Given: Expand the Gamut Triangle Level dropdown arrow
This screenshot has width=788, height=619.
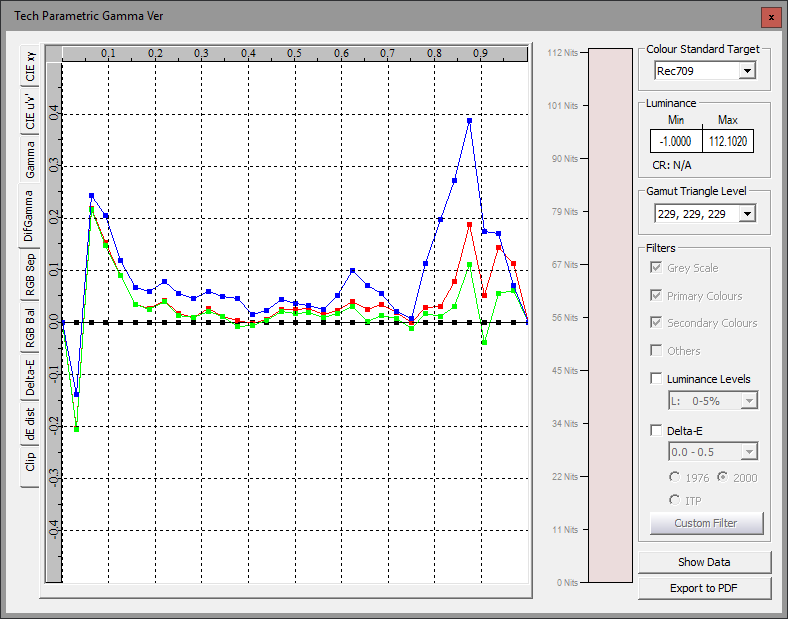Looking at the screenshot, I should click(747, 214).
